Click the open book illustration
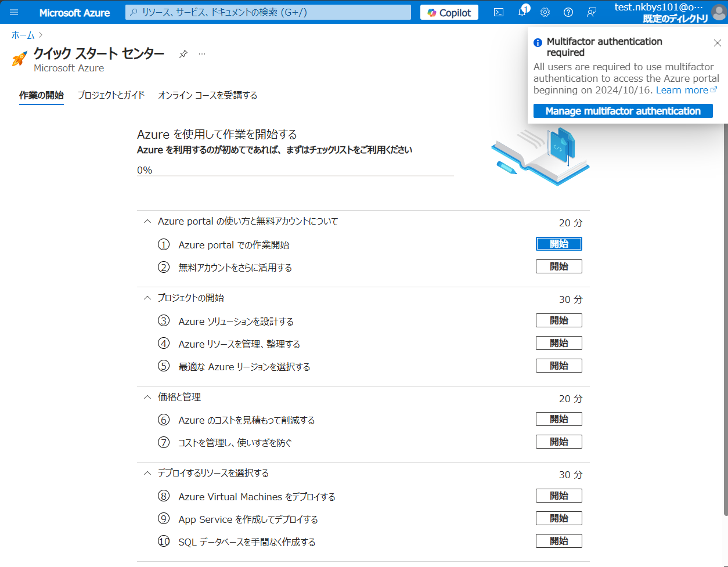Viewport: 728px width, 567px height. (540, 156)
